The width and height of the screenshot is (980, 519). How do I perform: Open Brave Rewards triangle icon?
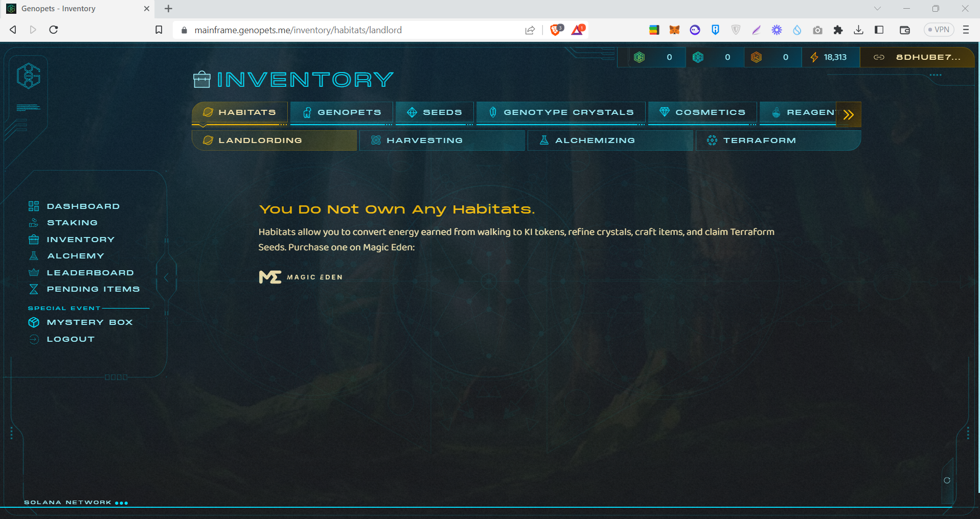point(578,30)
